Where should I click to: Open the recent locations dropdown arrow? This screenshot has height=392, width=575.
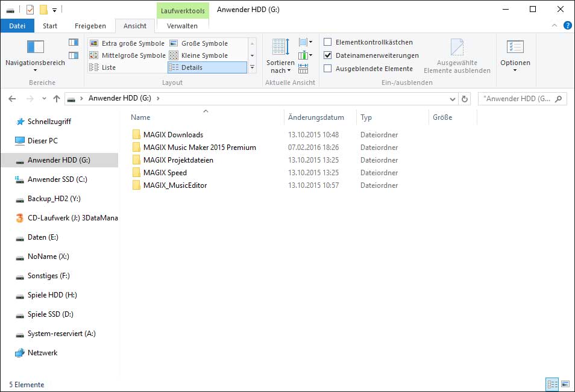click(44, 99)
